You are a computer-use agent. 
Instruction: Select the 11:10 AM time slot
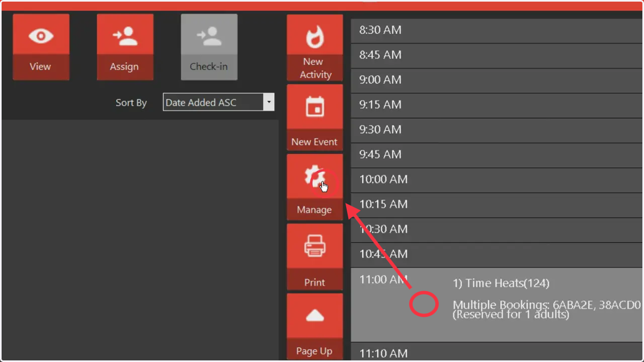pyautogui.click(x=497, y=352)
